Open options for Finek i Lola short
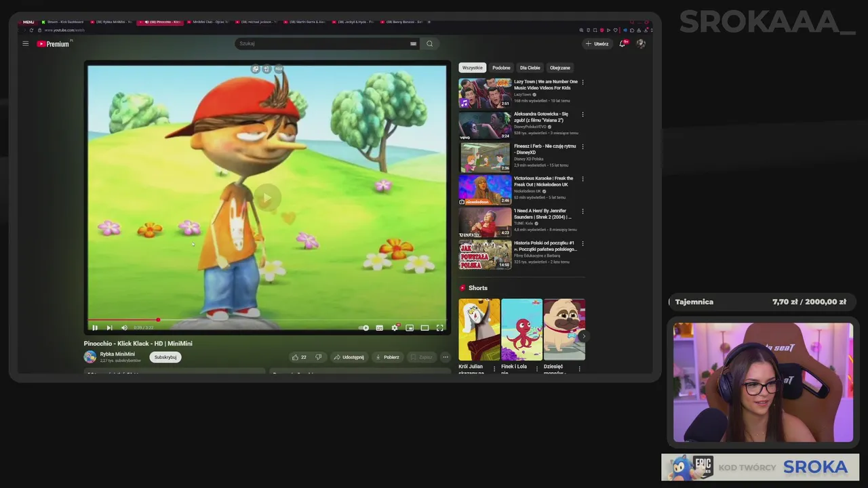868x488 pixels. (537, 369)
